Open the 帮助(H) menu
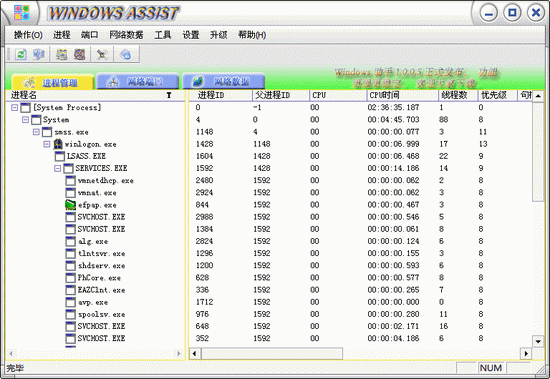Image resolution: width=550 pixels, height=379 pixels. pos(252,35)
